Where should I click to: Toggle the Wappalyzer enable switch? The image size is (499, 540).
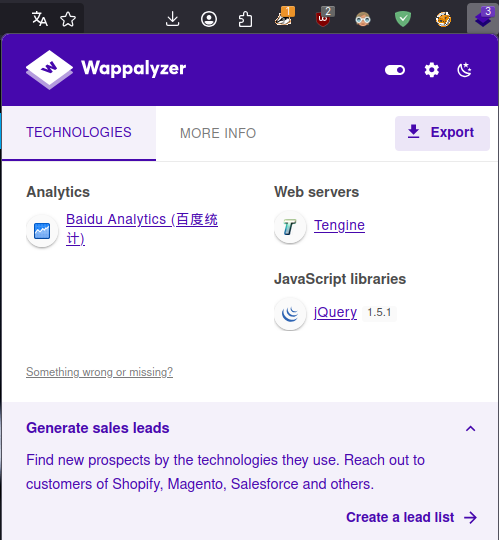click(x=395, y=70)
